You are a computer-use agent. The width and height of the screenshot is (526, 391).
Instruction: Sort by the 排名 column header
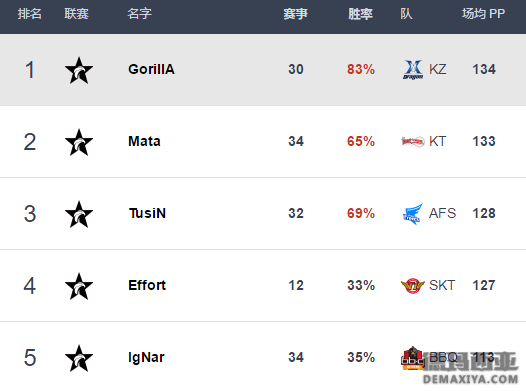pyautogui.click(x=30, y=14)
